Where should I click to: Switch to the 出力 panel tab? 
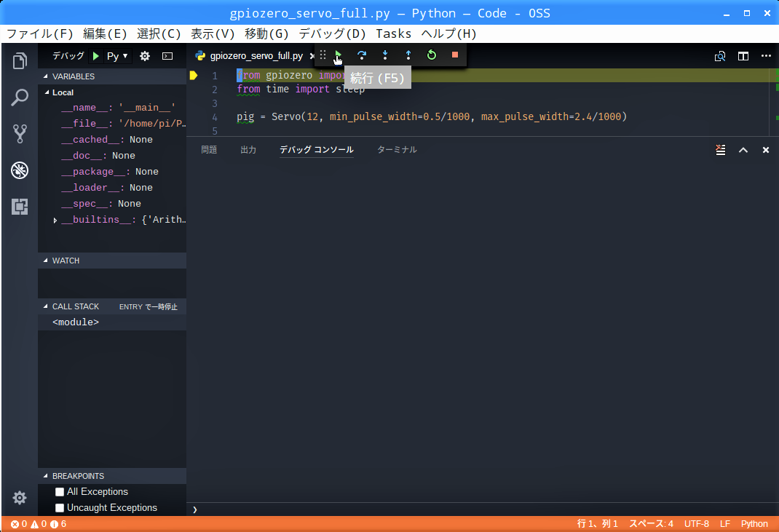[248, 149]
